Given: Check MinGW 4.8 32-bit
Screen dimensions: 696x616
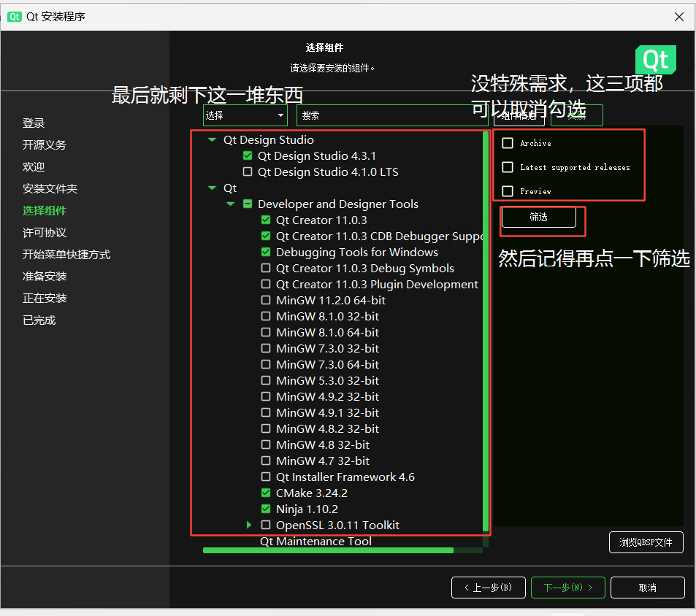Looking at the screenshot, I should click(266, 444).
